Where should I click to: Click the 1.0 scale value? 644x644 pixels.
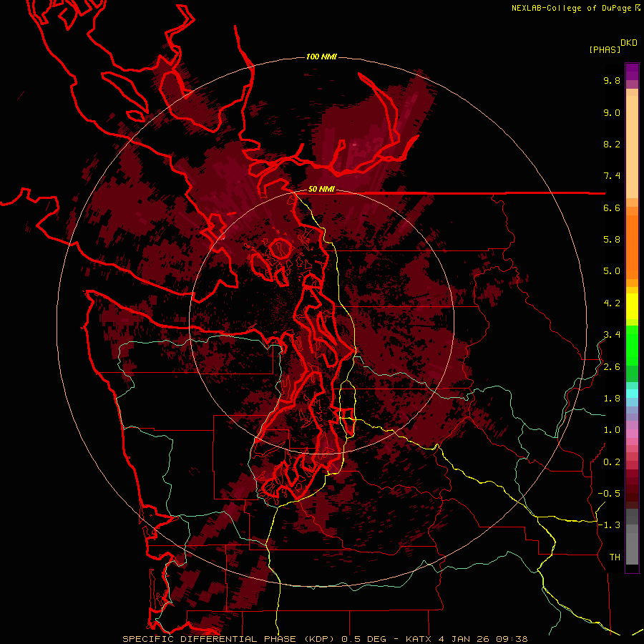612,430
